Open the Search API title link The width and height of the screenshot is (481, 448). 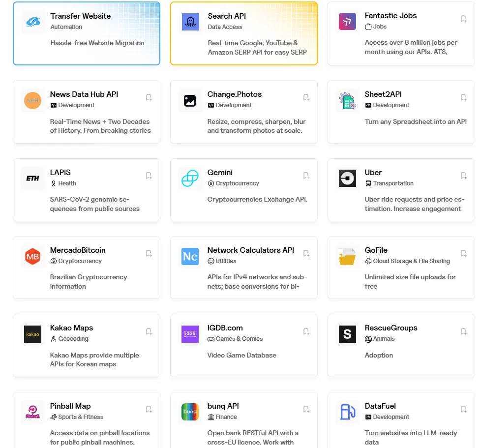pyautogui.click(x=227, y=16)
